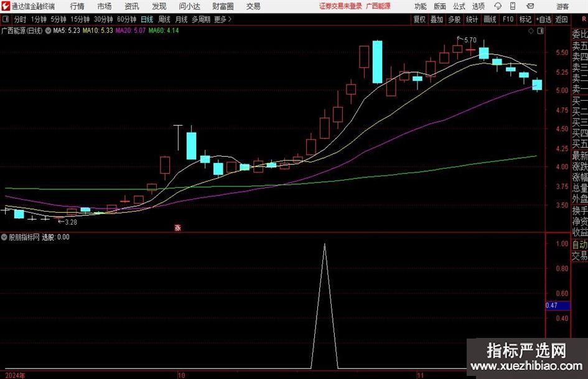This screenshot has height=379, width=588.
Task: Click the 涨 marker under the chart
Action: coord(178,227)
